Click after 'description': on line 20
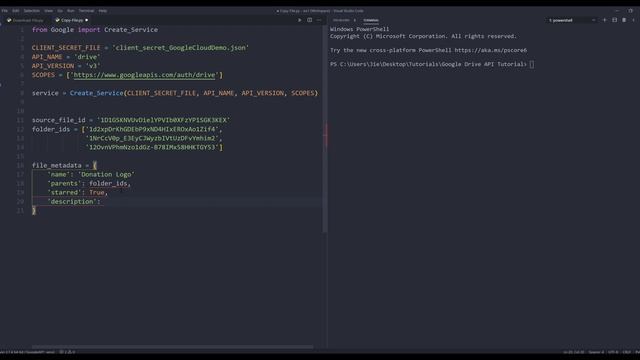The width and height of the screenshot is (640, 360). pos(102,202)
